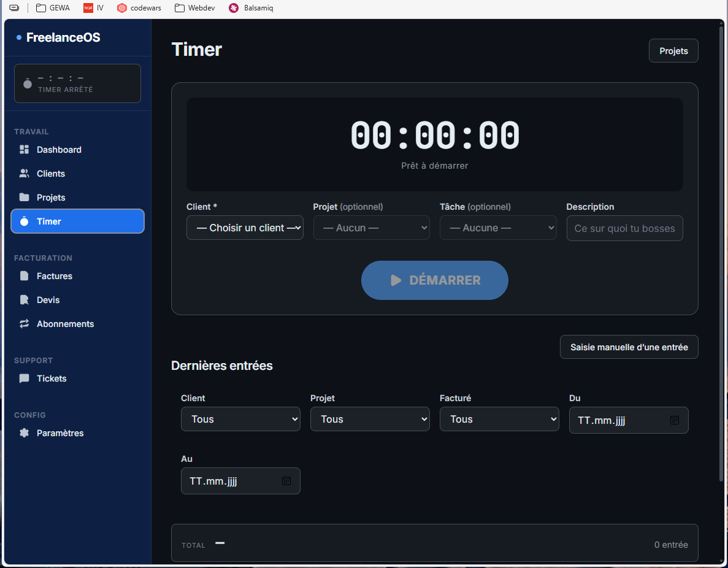This screenshot has width=728, height=568.
Task: Open the Webdev bookmarks folder
Action: click(x=194, y=8)
